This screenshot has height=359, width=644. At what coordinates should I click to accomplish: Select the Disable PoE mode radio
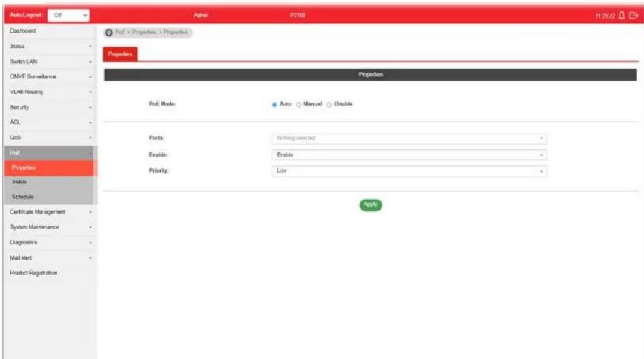tap(329, 105)
